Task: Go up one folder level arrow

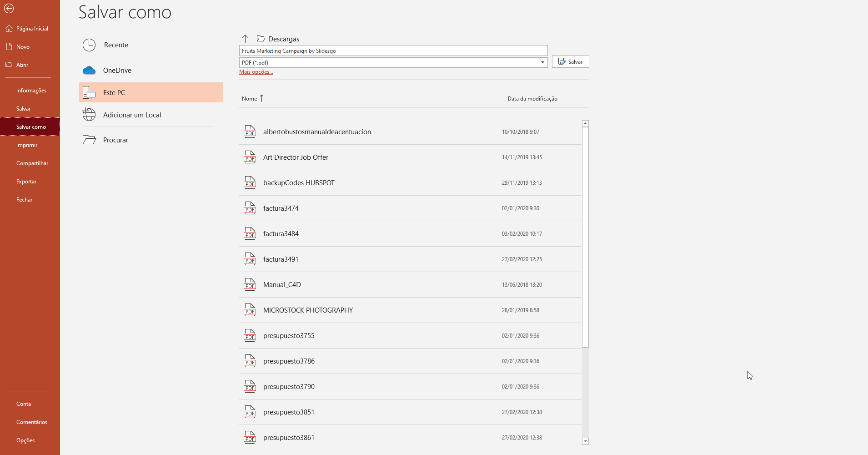Action: pyautogui.click(x=246, y=39)
